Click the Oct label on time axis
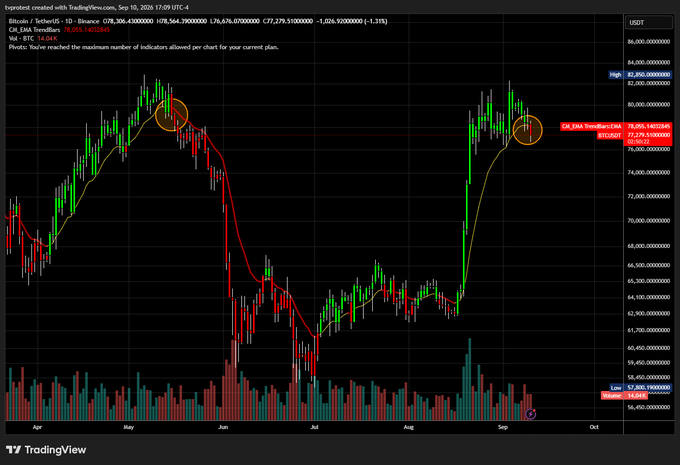The width and height of the screenshot is (680, 465). pos(594,427)
